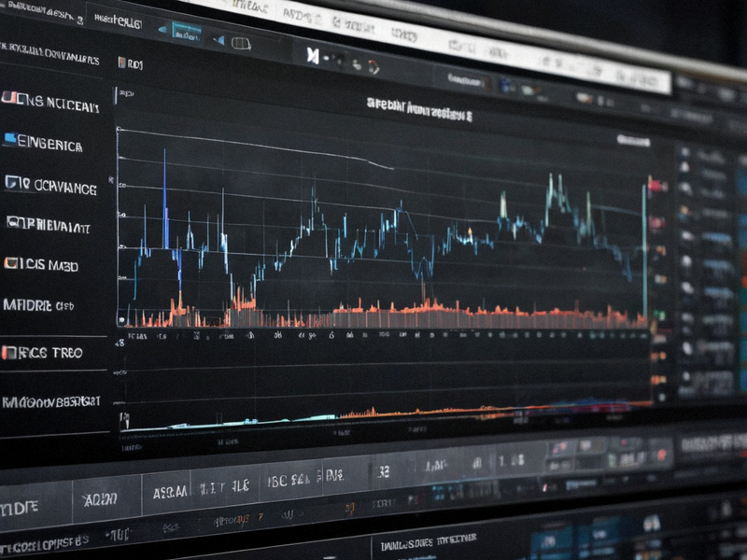Click the tall blue spike on price chart
Image resolution: width=747 pixels, height=560 pixels.
[165, 199]
